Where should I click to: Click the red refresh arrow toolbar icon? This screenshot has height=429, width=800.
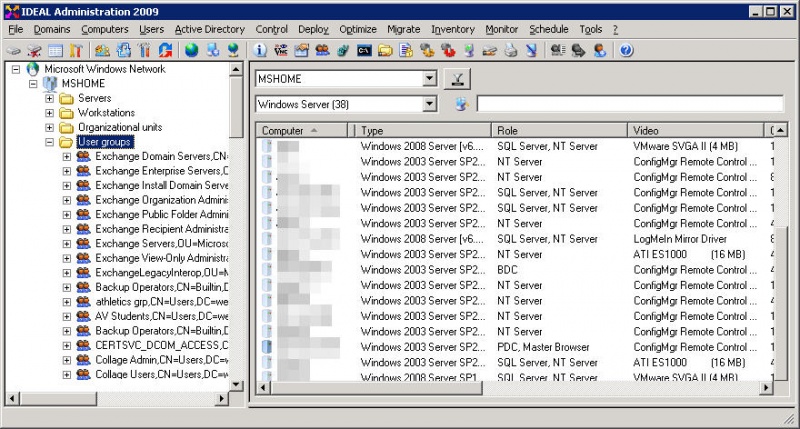165,49
